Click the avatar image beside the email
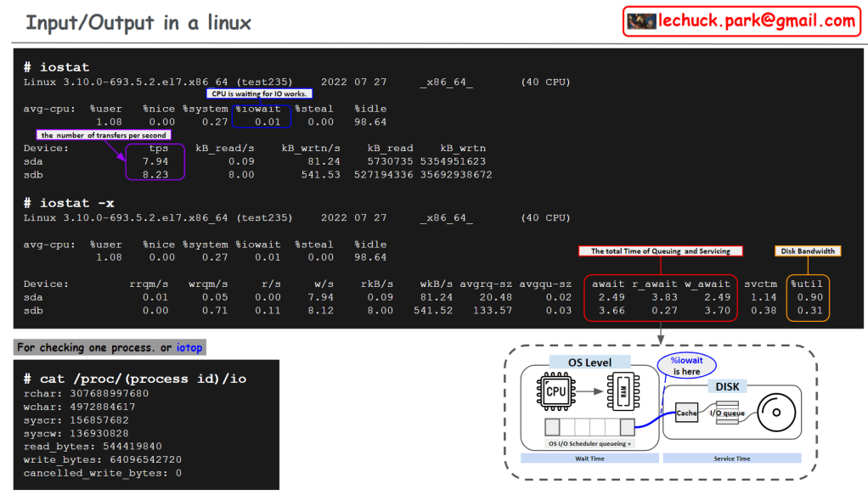 [642, 21]
